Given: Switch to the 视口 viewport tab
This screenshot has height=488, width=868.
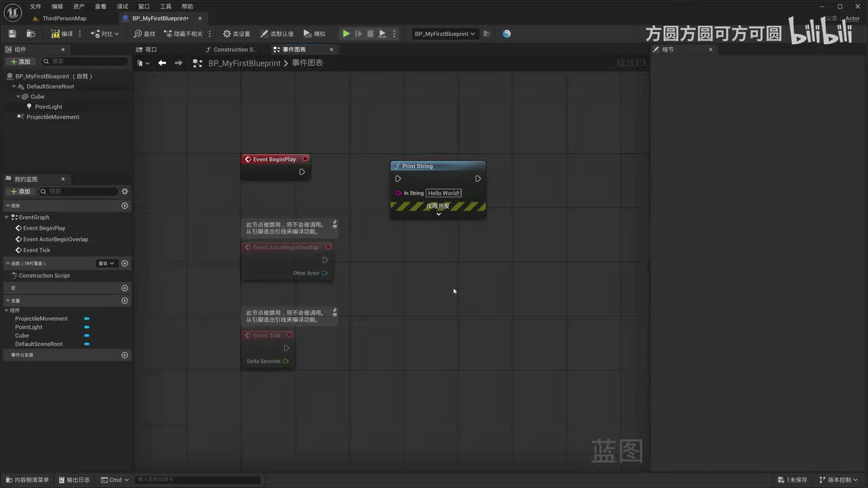Looking at the screenshot, I should [x=151, y=49].
